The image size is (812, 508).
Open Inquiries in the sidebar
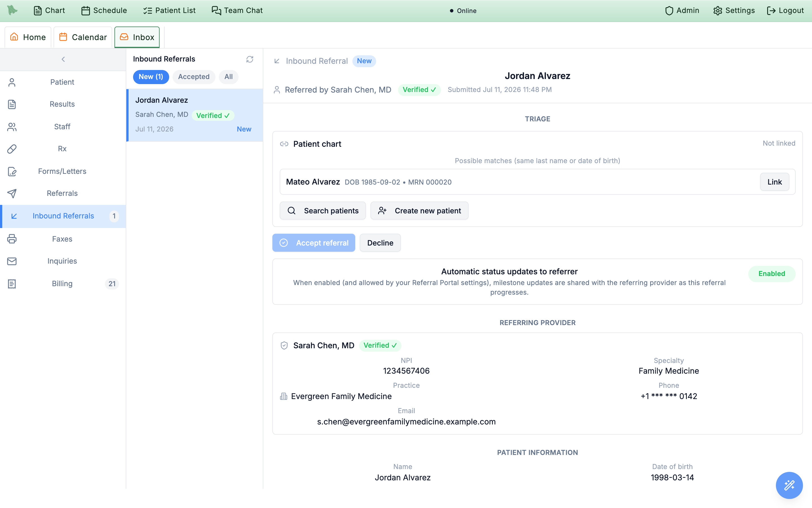63,261
